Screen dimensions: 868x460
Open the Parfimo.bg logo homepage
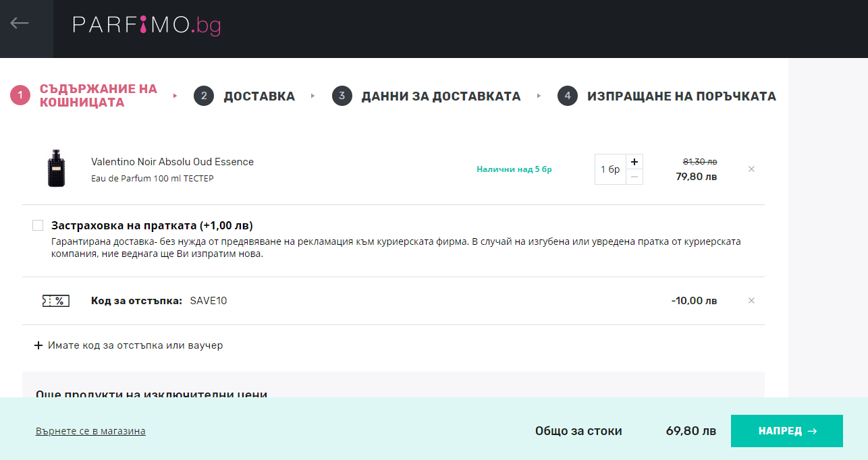coord(146,26)
